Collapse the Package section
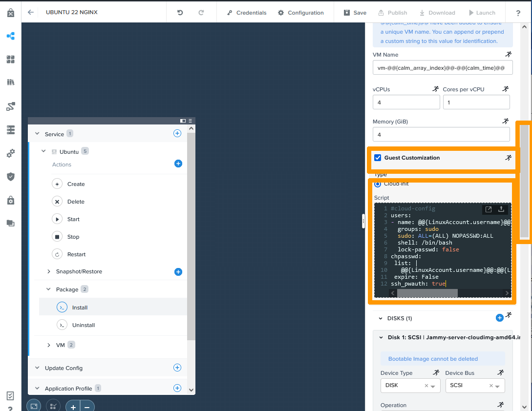The height and width of the screenshot is (411, 532). click(x=49, y=289)
